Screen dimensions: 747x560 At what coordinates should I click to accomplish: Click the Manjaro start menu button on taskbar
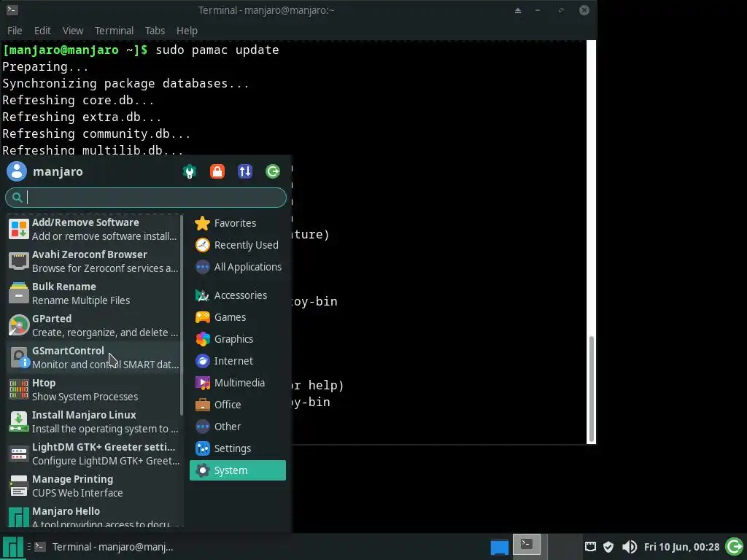13,547
